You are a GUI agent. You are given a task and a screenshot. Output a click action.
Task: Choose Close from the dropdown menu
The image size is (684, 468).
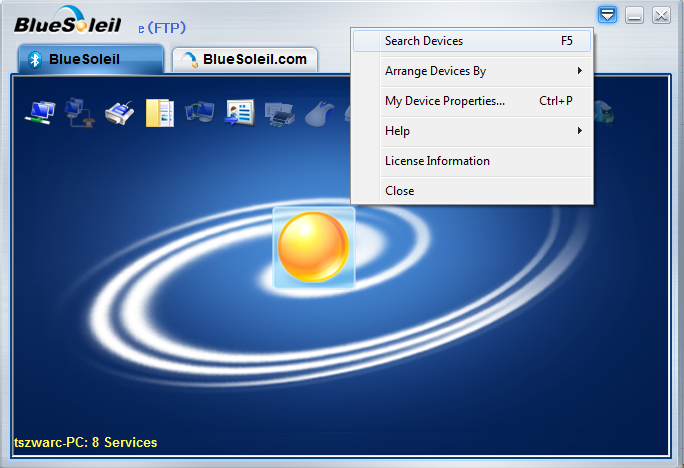(x=472, y=191)
